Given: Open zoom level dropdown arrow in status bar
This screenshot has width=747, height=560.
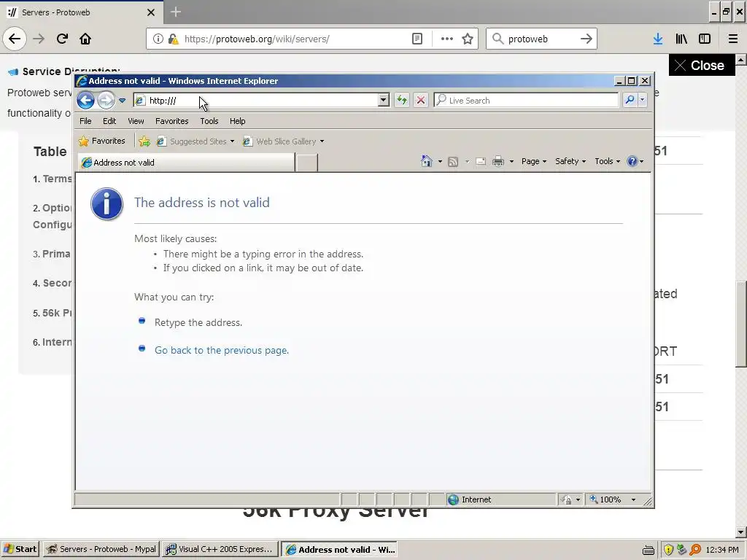Looking at the screenshot, I should 633,499.
